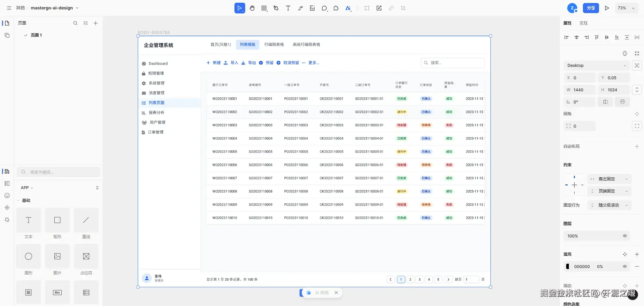Image resolution: width=644 pixels, height=306 pixels.
Task: Open the APP component library dropdown
Action: [x=27, y=188]
